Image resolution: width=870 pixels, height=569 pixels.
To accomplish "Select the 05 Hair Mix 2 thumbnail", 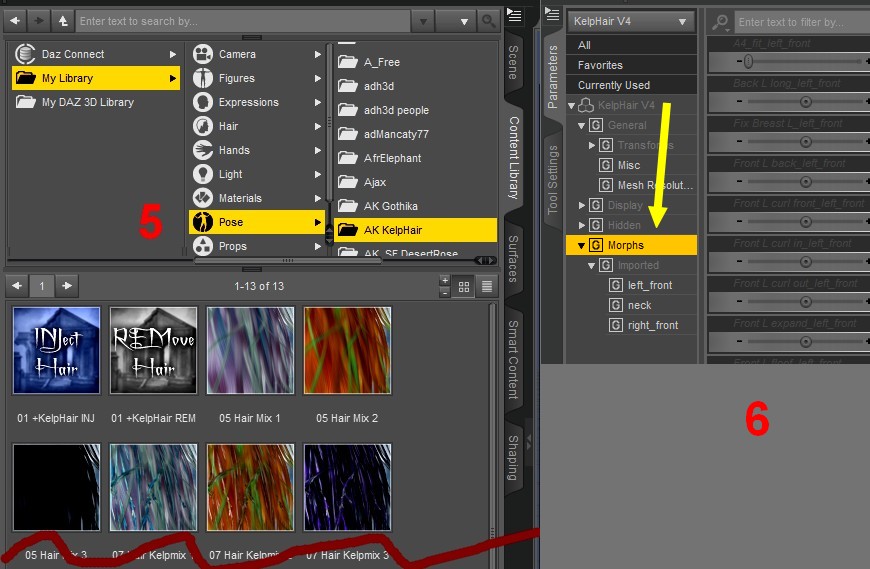I will click(x=347, y=350).
